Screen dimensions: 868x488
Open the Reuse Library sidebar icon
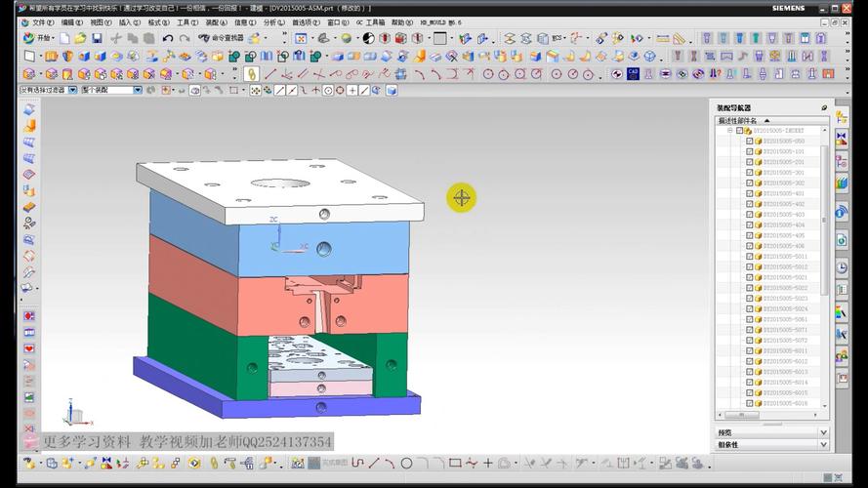842,183
